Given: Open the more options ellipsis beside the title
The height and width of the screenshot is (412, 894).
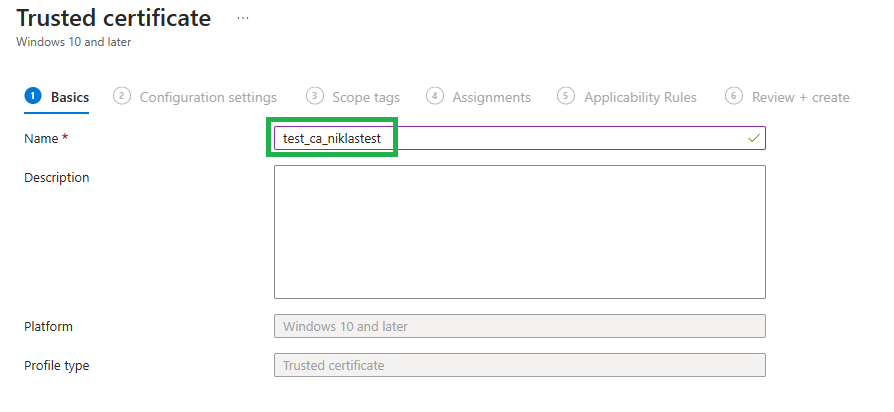Looking at the screenshot, I should pos(243,18).
